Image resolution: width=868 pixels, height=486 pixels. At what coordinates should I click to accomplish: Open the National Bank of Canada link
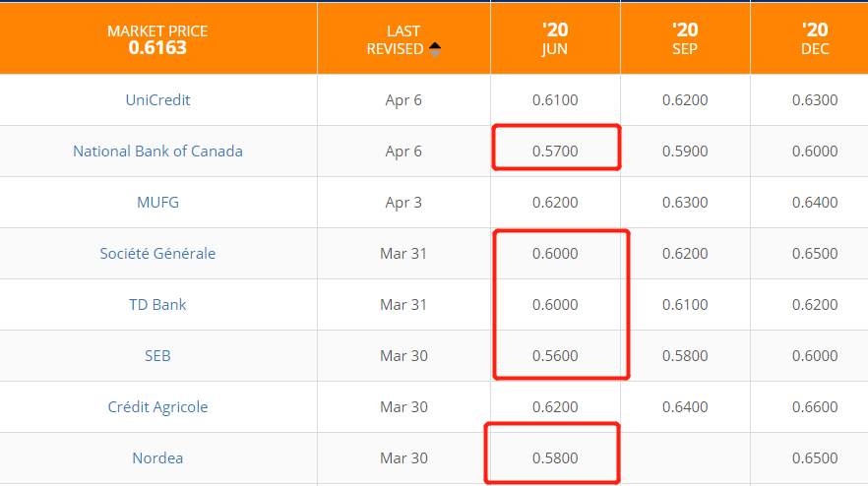pyautogui.click(x=157, y=152)
